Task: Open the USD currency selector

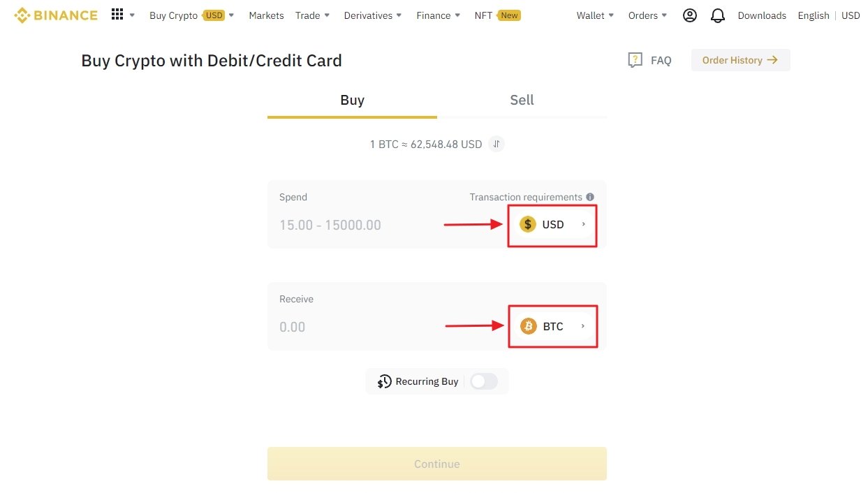Action: coord(552,225)
